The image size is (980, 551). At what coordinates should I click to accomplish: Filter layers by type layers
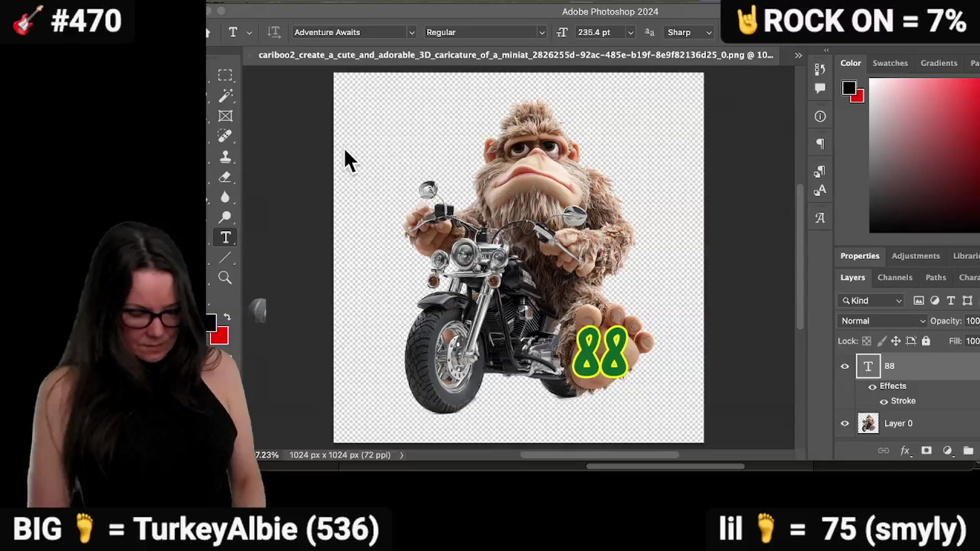coord(951,300)
